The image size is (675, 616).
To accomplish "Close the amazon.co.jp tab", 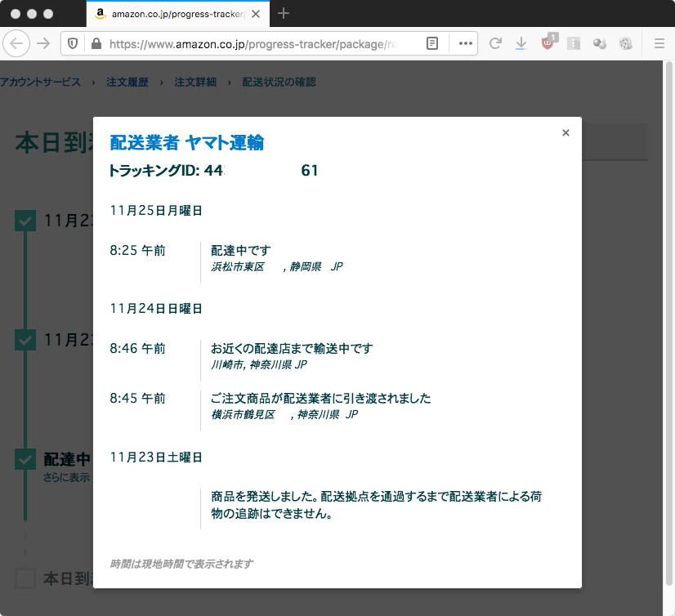I will (x=256, y=14).
